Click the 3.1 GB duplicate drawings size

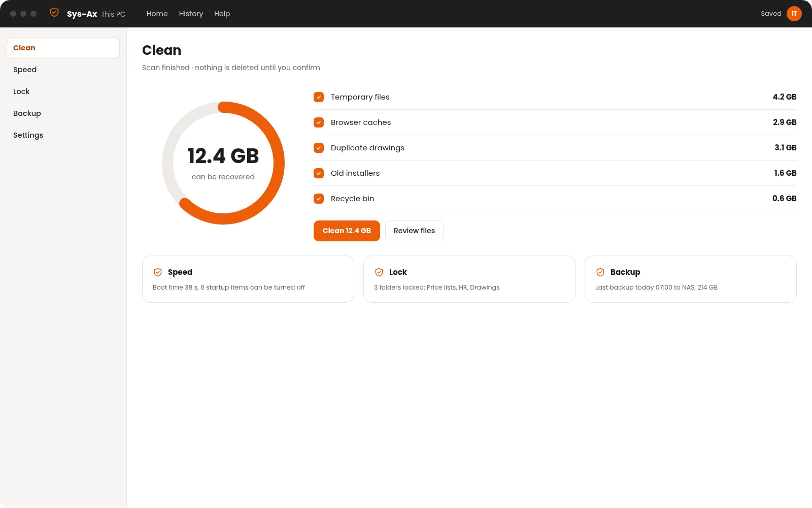(x=786, y=148)
